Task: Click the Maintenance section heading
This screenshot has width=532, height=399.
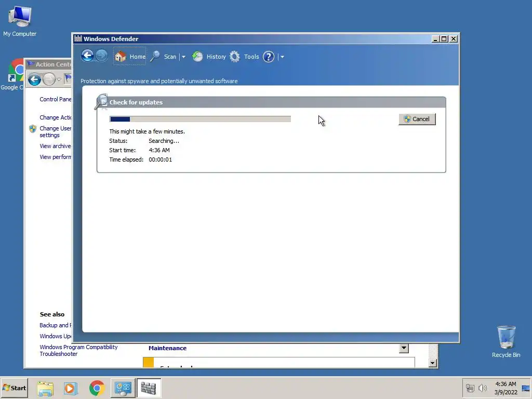Action: [x=168, y=348]
